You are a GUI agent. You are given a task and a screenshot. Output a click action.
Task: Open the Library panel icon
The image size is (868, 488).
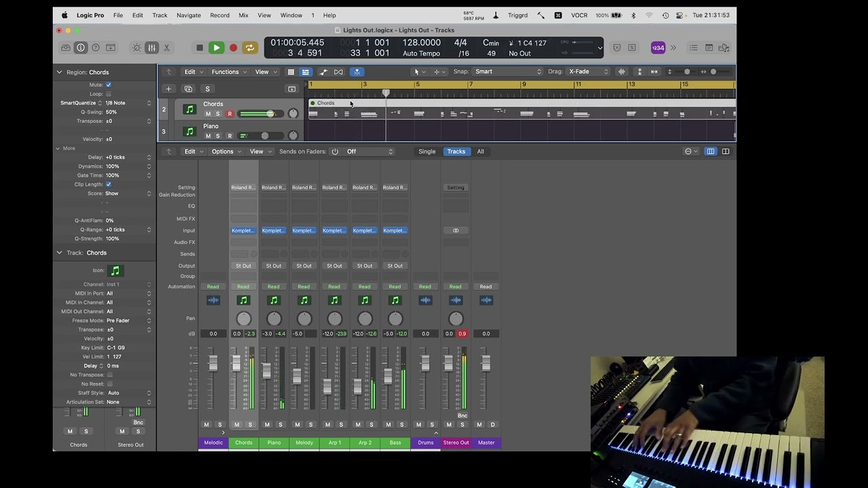pos(66,47)
